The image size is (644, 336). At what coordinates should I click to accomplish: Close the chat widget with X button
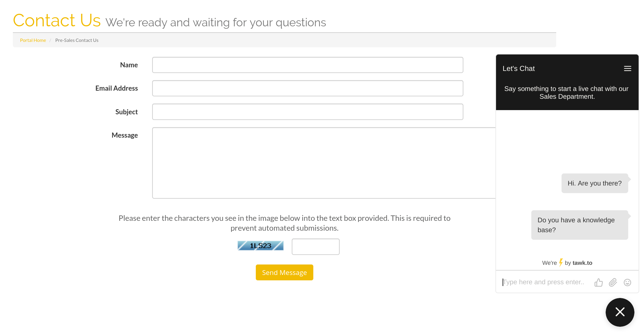[620, 312]
